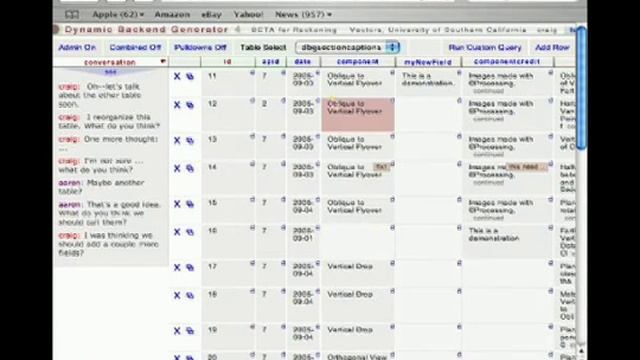
Task: Open the Apple (62) bookmarks folder
Action: 118,15
